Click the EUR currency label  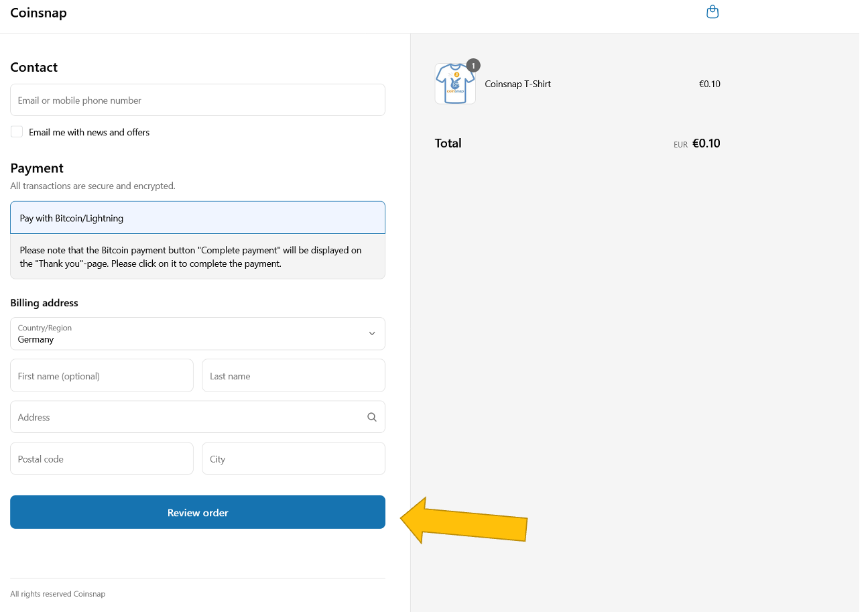[x=680, y=145]
